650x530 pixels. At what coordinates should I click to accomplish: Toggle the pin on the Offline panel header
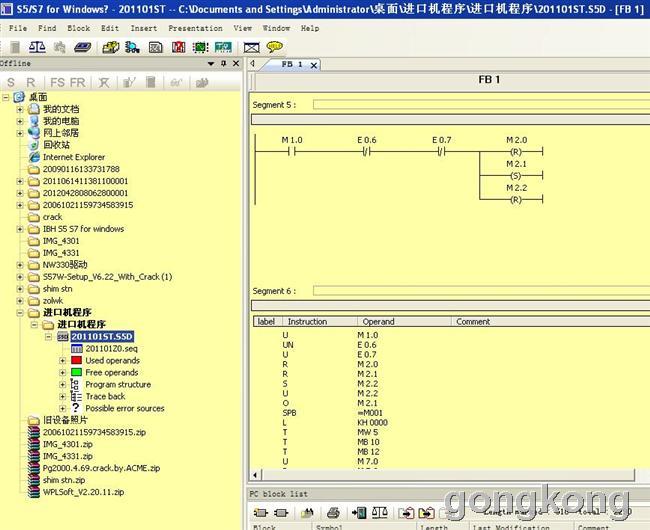(x=224, y=63)
